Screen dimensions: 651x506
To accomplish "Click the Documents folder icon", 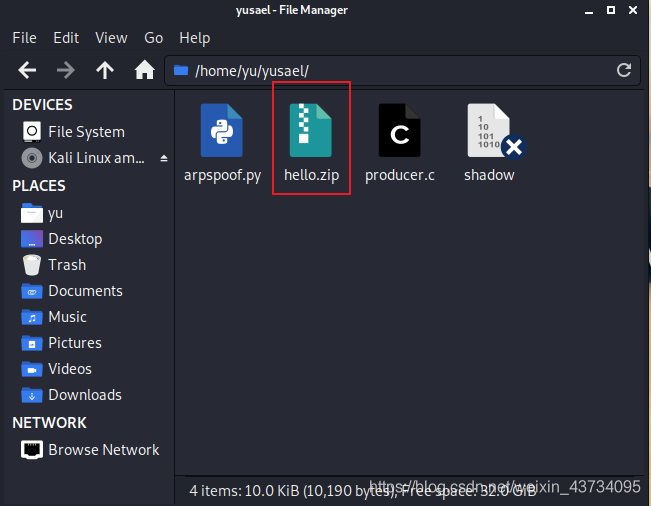I will tap(32, 291).
